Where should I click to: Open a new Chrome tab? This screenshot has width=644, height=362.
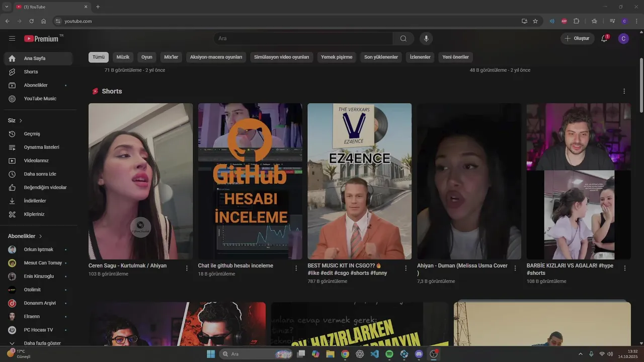[98, 7]
